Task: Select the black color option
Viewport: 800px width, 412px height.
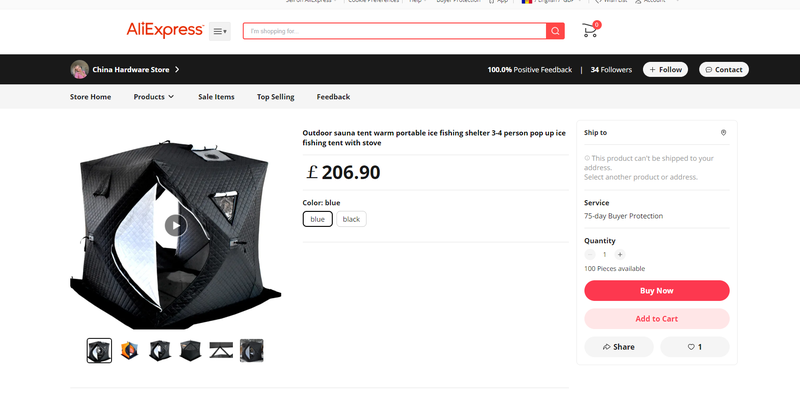Action: 351,219
